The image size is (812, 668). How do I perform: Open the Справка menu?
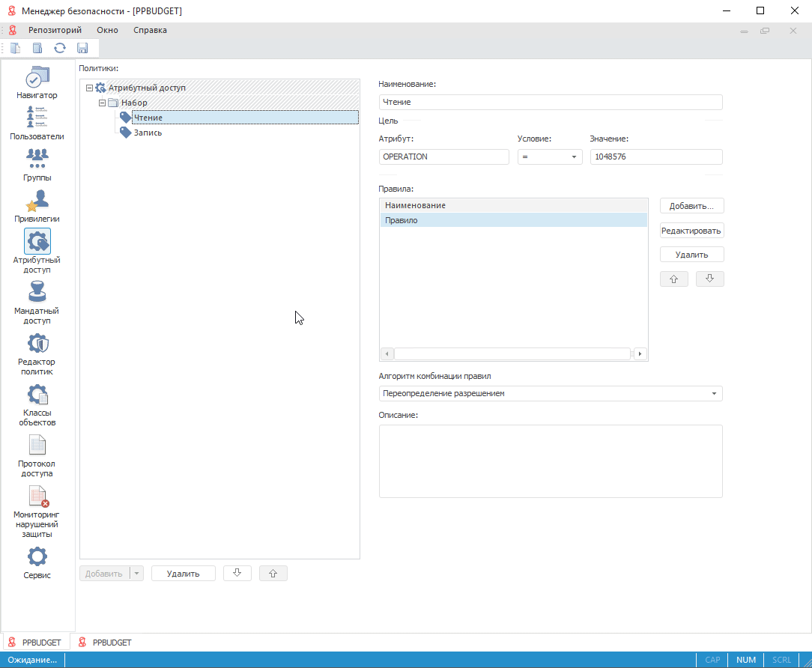pos(150,31)
